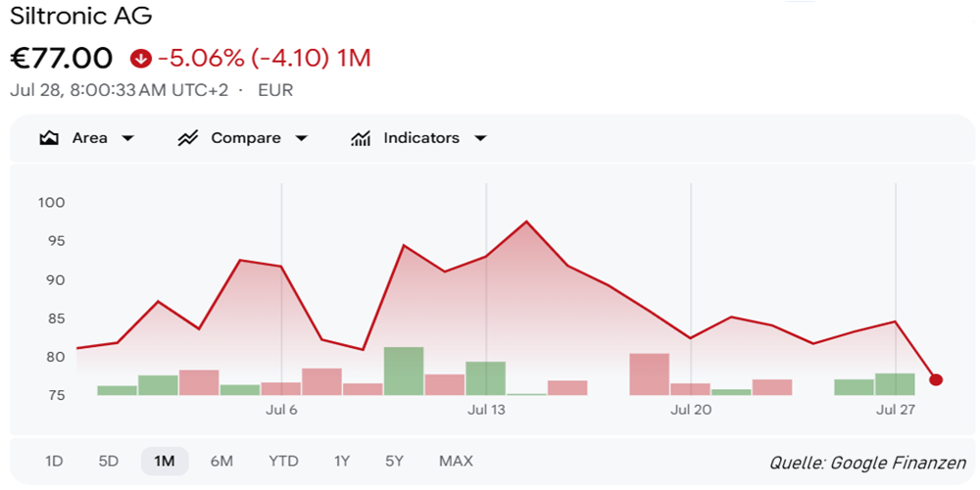Open the Indicators dropdown arrow
The height and width of the screenshot is (490, 980).
click(480, 138)
